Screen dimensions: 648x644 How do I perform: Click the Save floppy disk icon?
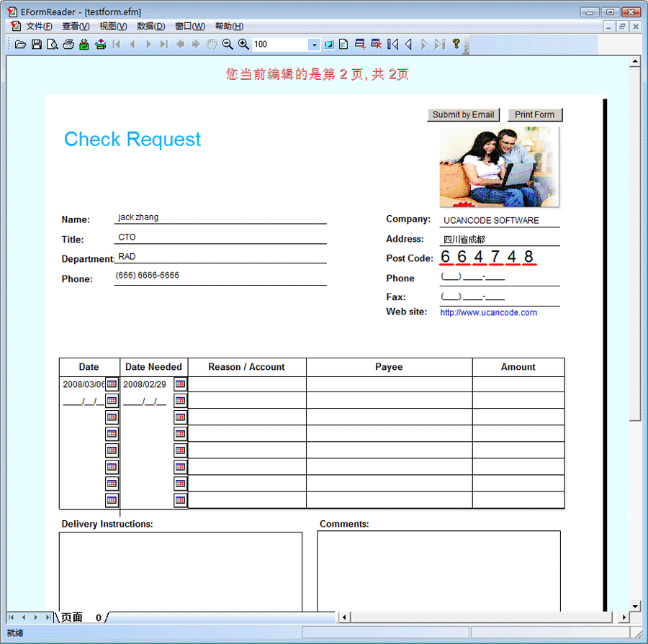coord(37,45)
